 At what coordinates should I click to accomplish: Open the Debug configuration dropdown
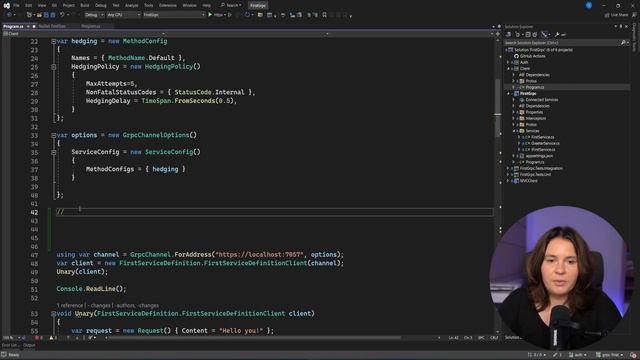click(94, 15)
